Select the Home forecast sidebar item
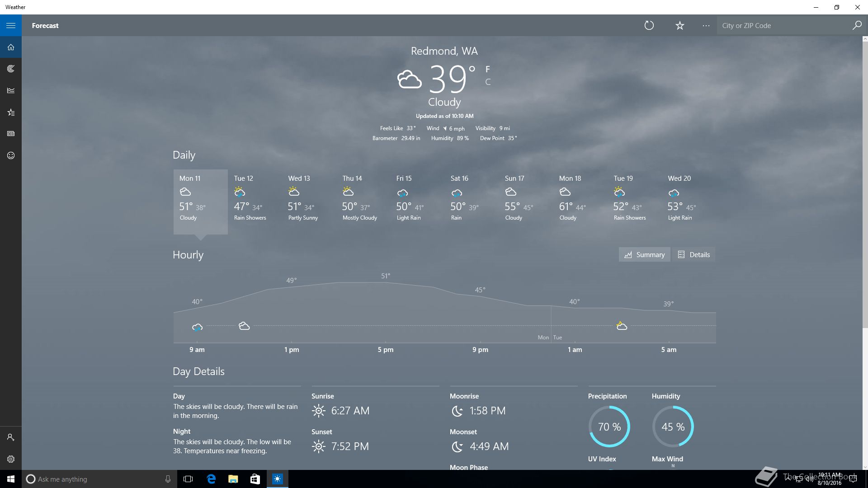868x488 pixels. click(x=11, y=47)
